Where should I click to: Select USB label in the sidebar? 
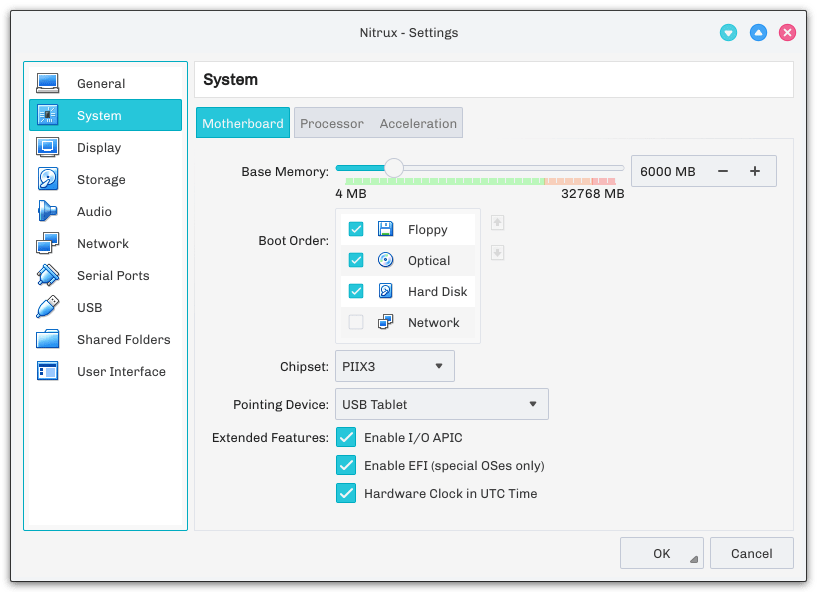tap(90, 307)
